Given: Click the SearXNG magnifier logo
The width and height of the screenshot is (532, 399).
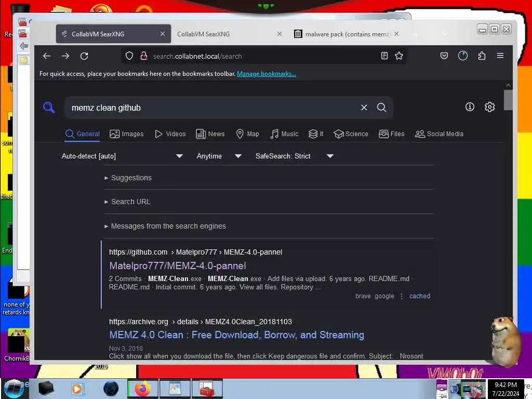Looking at the screenshot, I should click(49, 108).
